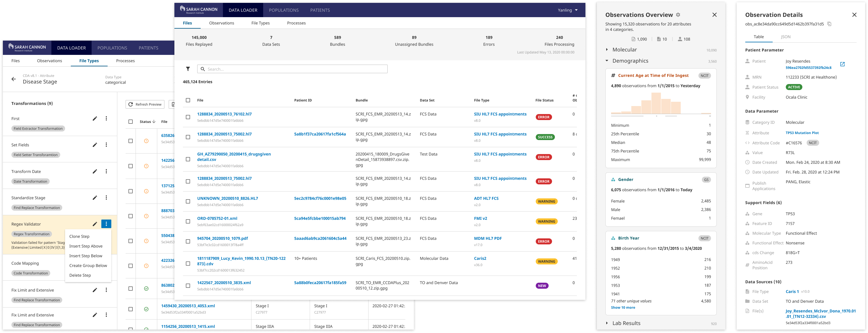Open Joy_Resendes_McIvor_Dona file link
Image resolution: width=868 pixels, height=333 pixels.
pos(821,314)
